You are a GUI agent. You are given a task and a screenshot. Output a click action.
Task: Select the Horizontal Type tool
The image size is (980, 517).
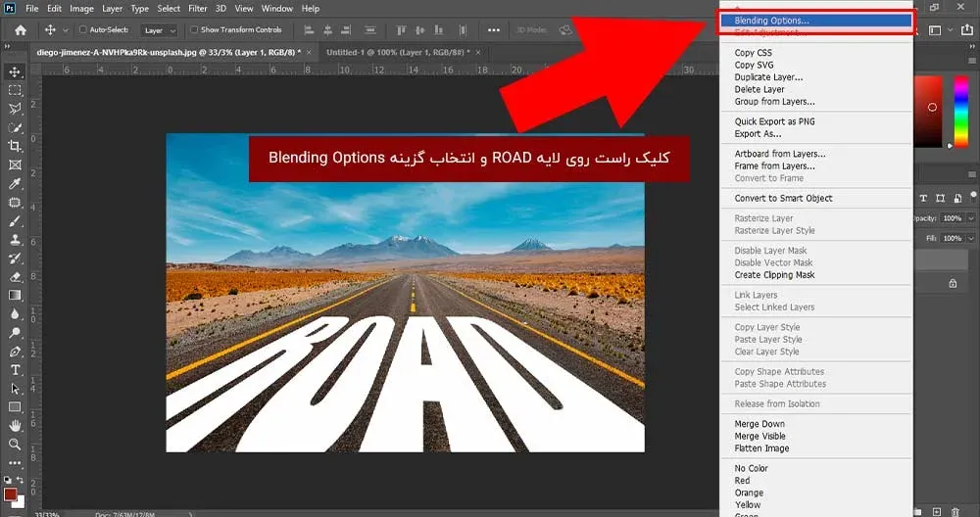(x=15, y=370)
